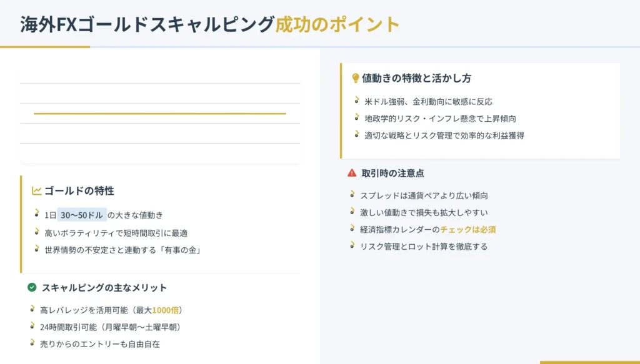Click bullet icon before リスク管理とロット計算を徹底する
640x364 pixels.
(x=352, y=245)
